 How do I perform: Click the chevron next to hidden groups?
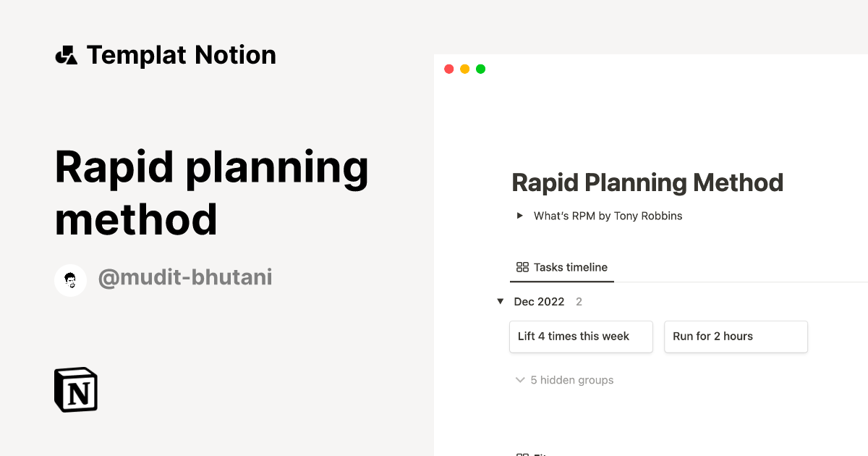coord(520,379)
